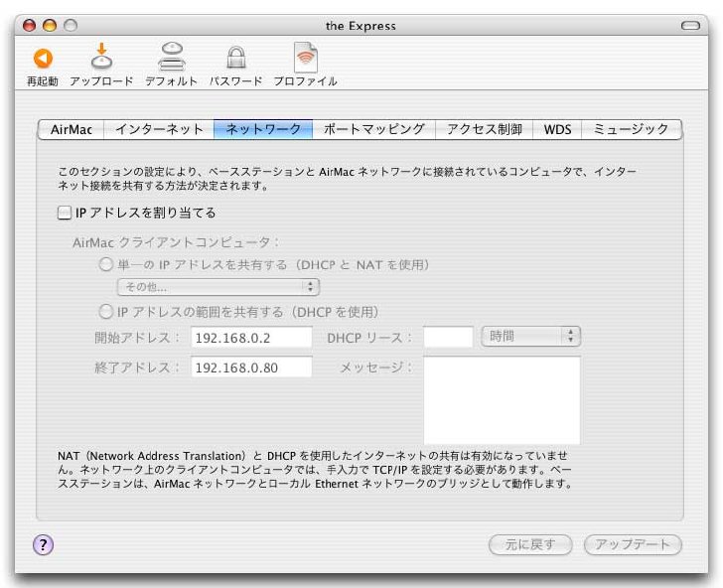Click the 元に戻す button
The height and width of the screenshot is (588, 723).
click(x=530, y=544)
